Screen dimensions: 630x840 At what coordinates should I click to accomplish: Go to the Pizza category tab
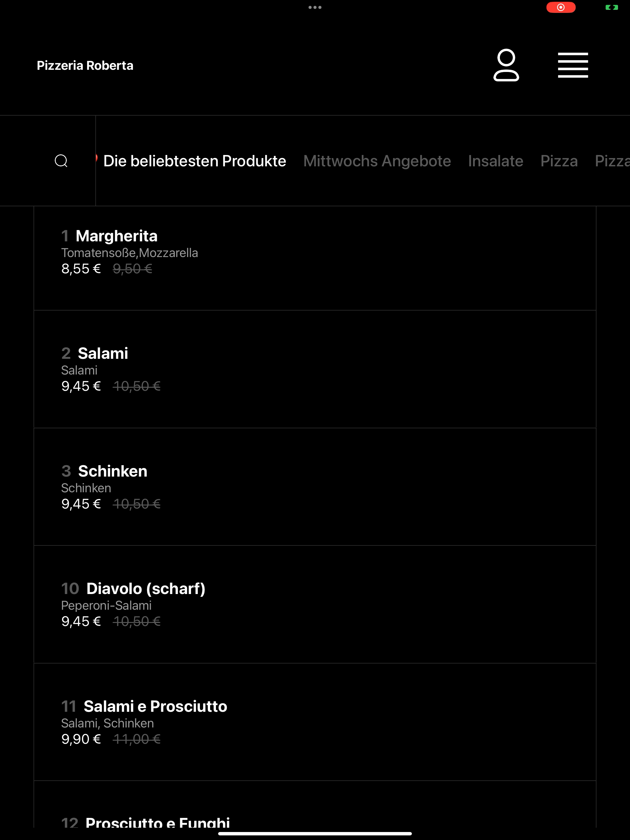(x=559, y=160)
